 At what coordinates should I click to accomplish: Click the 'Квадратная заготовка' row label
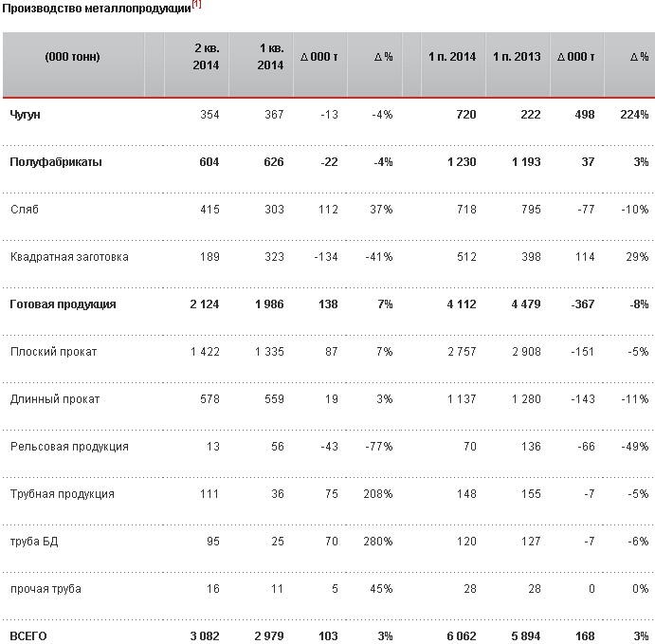pos(69,257)
